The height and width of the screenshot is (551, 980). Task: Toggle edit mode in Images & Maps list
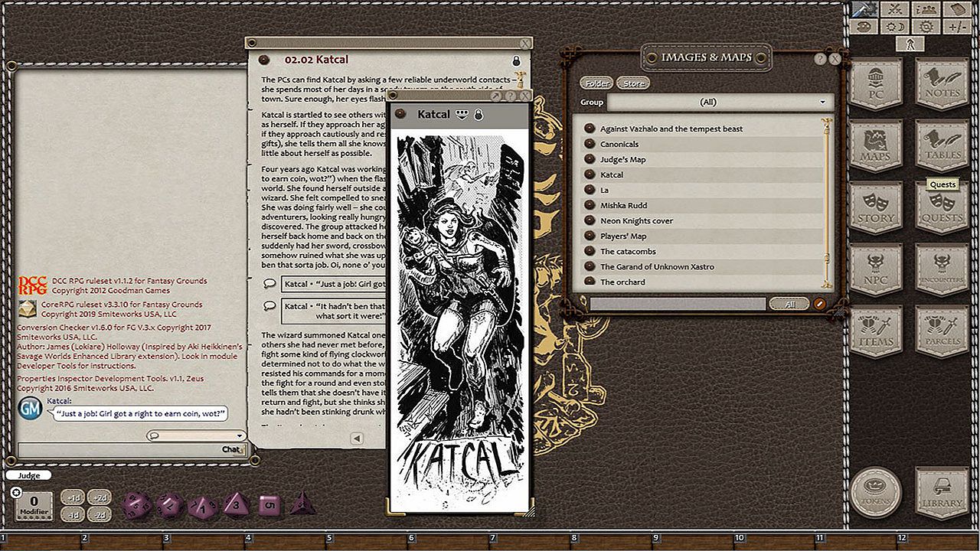(x=820, y=304)
